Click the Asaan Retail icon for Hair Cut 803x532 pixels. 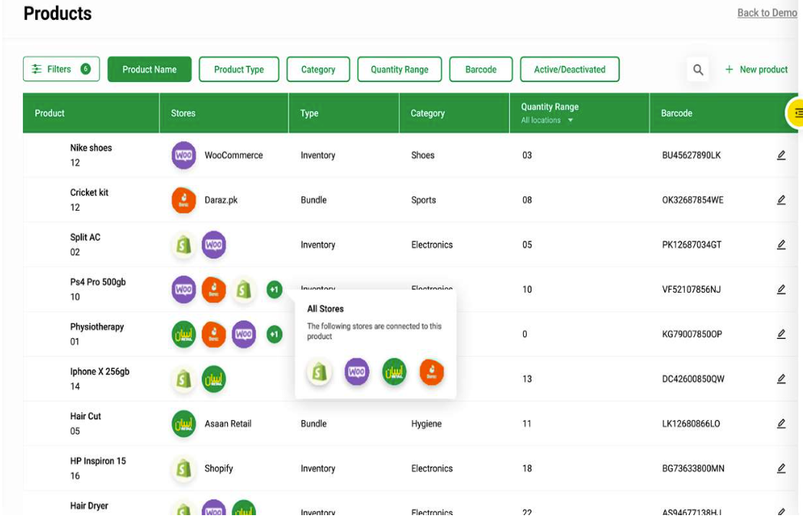[183, 423]
